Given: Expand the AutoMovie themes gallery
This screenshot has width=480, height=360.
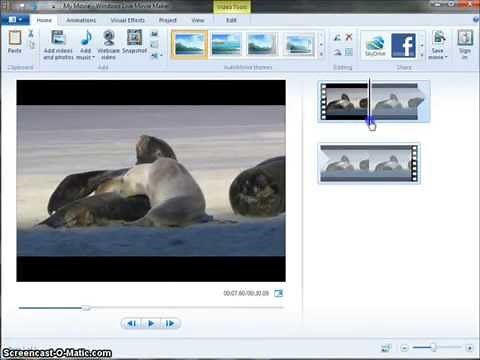Looking at the screenshot, I should (321, 54).
